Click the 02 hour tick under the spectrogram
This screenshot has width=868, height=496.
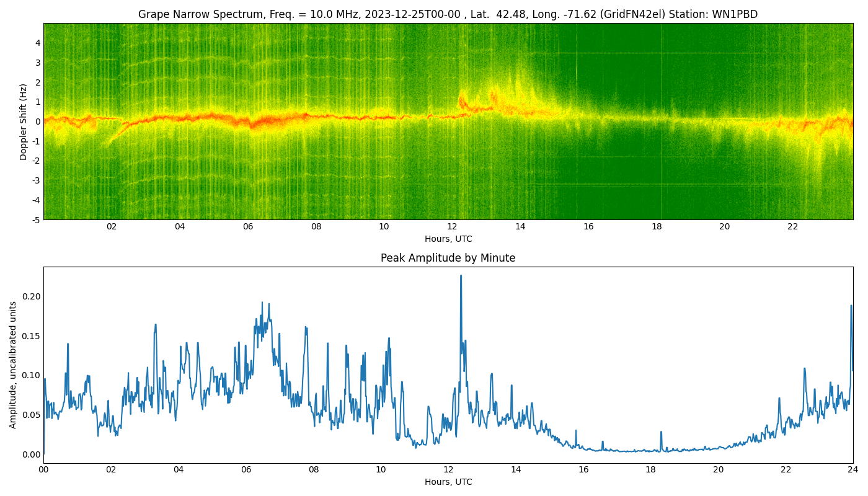tap(112, 227)
